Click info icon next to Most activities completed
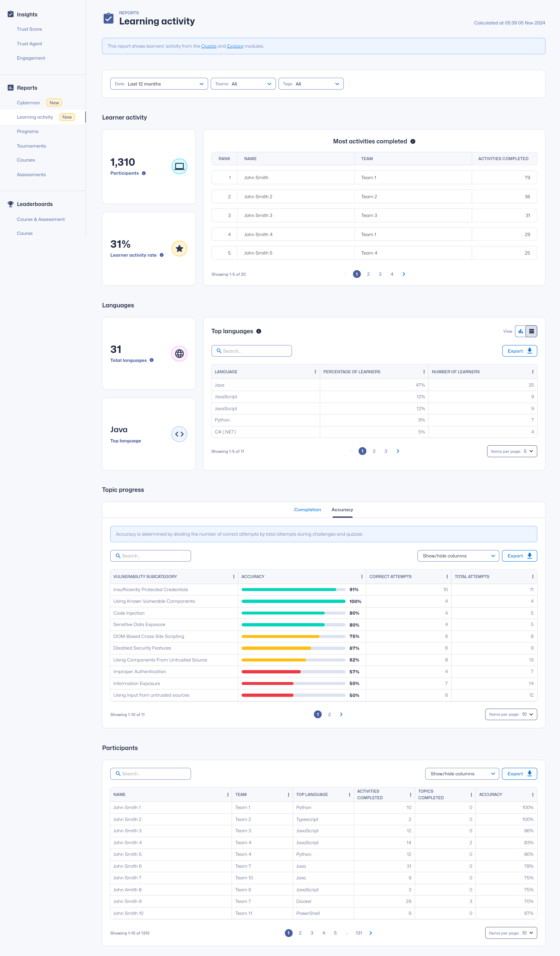 (x=413, y=142)
